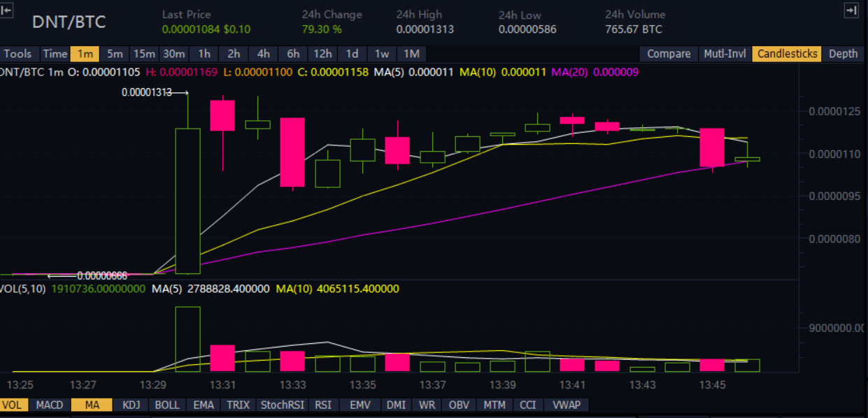Switch to the 12h interval
This screenshot has height=418, width=868.
pyautogui.click(x=322, y=54)
